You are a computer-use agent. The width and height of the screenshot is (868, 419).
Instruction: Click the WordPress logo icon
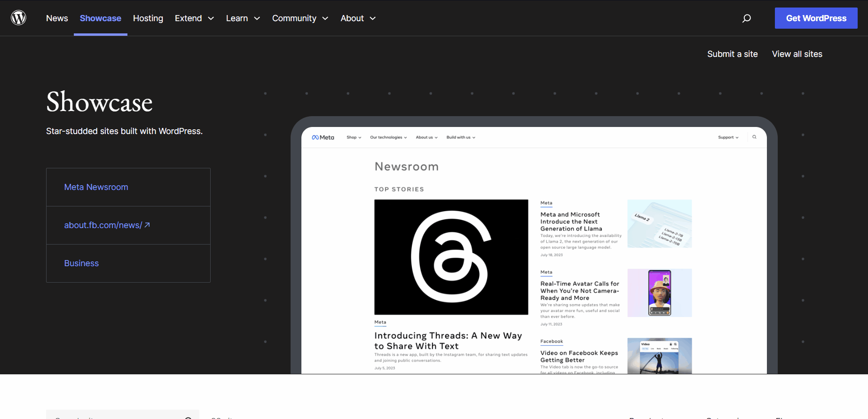click(18, 18)
